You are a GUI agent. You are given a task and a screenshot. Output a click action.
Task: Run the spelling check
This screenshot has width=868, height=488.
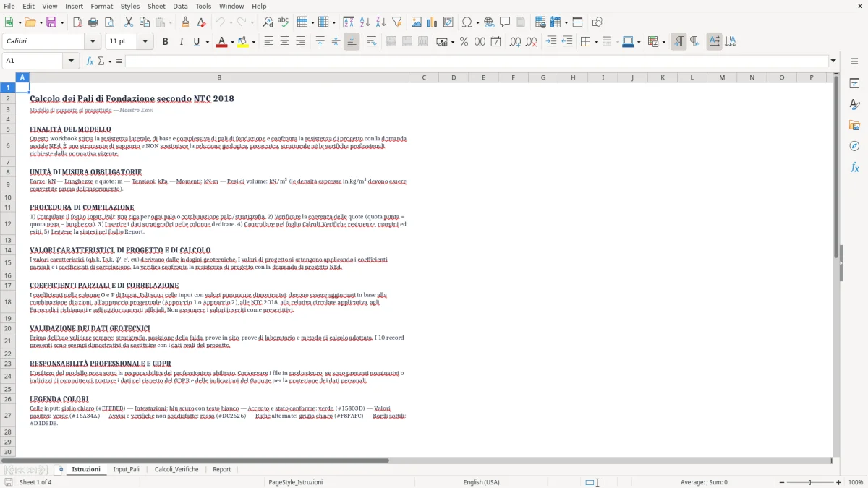(283, 22)
